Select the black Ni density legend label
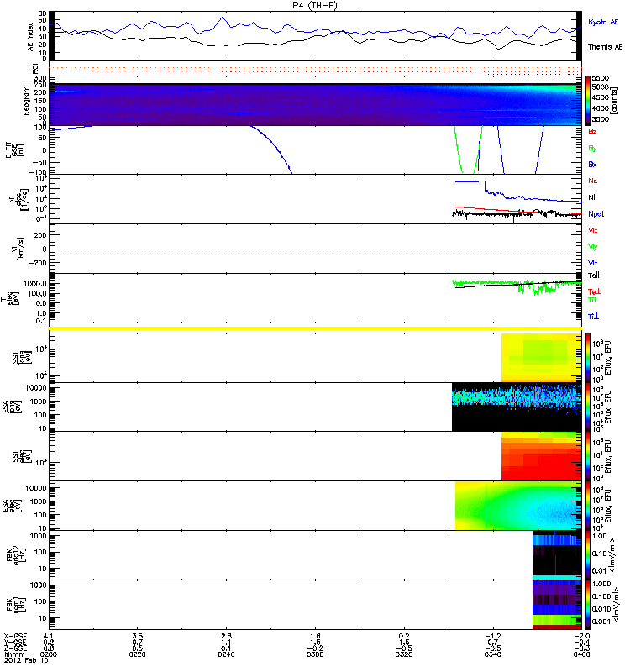 pyautogui.click(x=591, y=197)
